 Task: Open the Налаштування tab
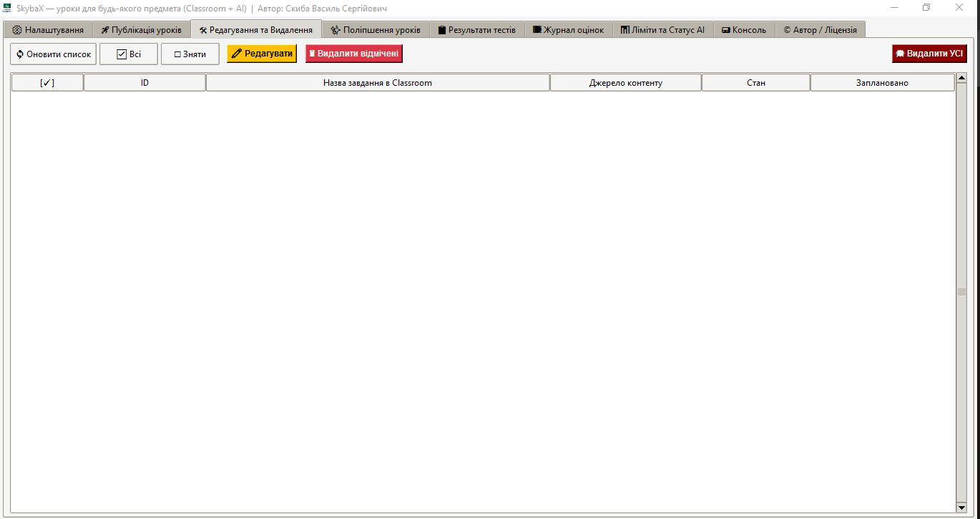(x=48, y=30)
